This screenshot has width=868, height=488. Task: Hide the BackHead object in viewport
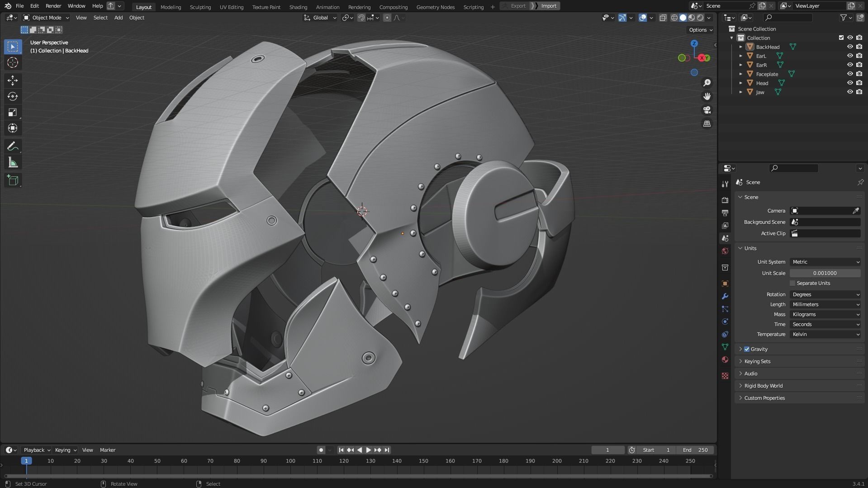click(850, 47)
